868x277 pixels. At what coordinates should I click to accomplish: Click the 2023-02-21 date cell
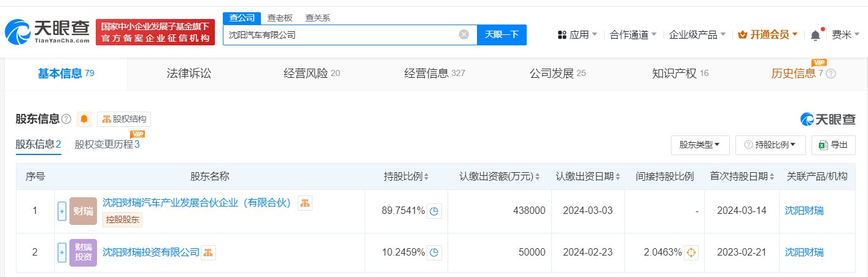[x=742, y=252]
